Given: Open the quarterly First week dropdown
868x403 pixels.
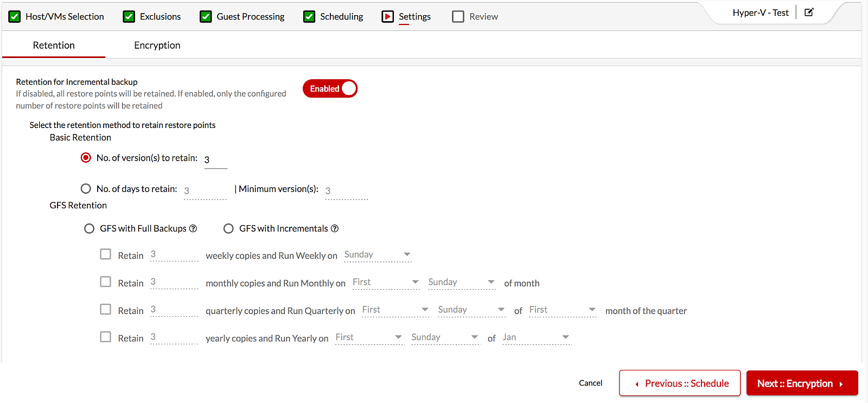Looking at the screenshot, I should click(395, 310).
